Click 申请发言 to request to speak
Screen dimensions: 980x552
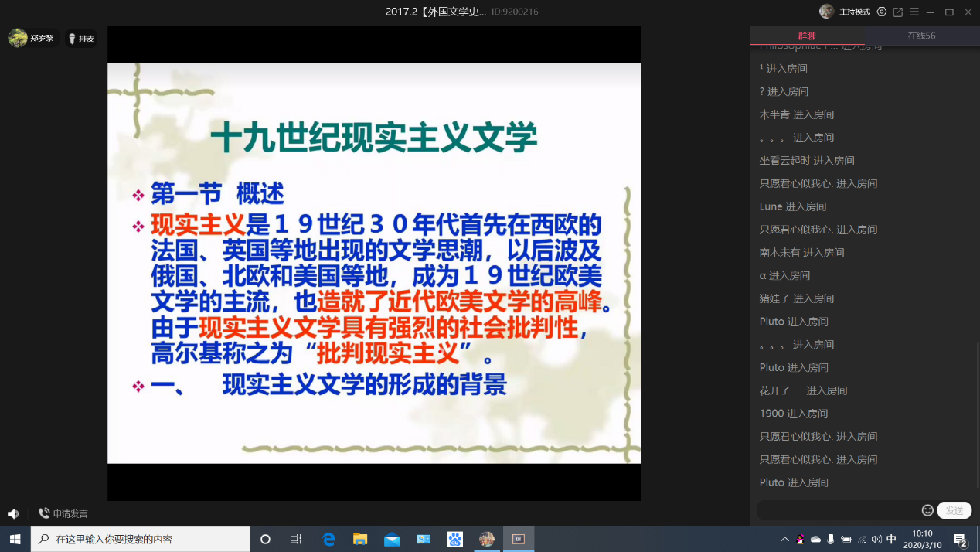pos(63,513)
